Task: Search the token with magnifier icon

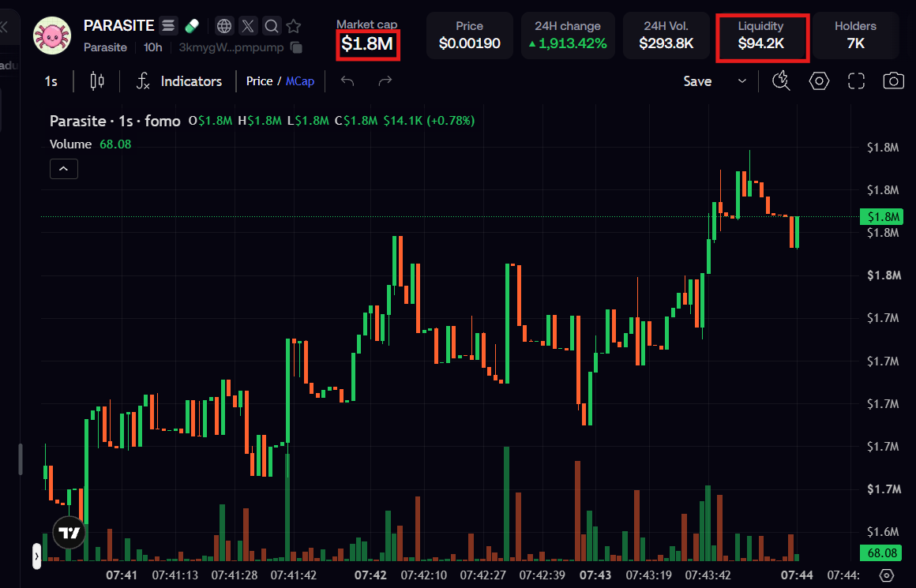Action: click(271, 26)
